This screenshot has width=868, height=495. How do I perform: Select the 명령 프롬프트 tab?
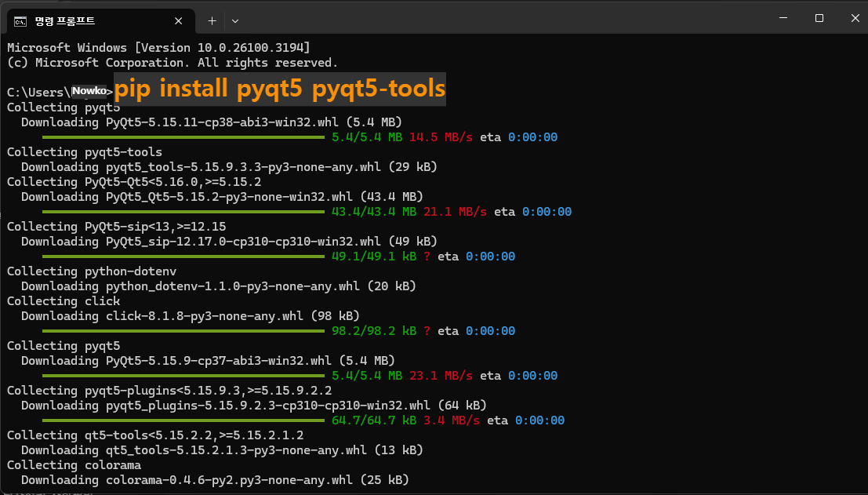[100, 21]
